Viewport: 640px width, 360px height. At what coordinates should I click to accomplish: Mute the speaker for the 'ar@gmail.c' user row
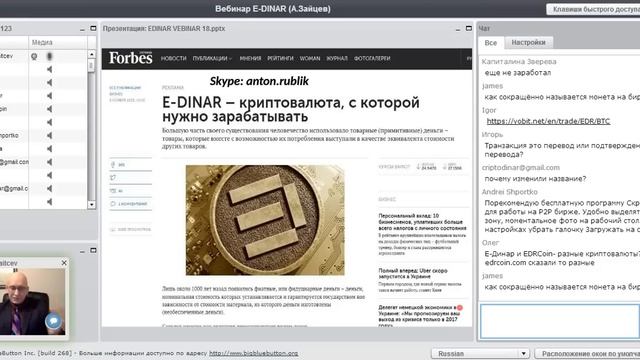(x=49, y=189)
